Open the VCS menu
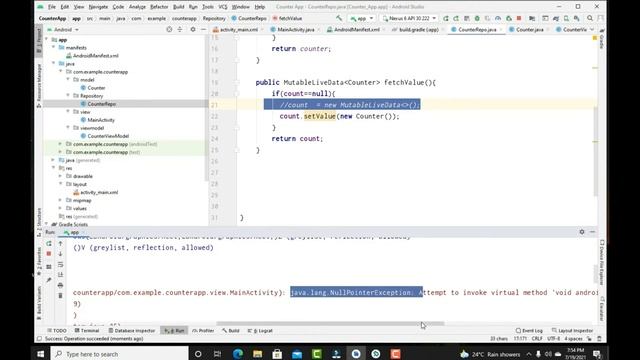The image size is (640, 360). pyautogui.click(x=222, y=7)
